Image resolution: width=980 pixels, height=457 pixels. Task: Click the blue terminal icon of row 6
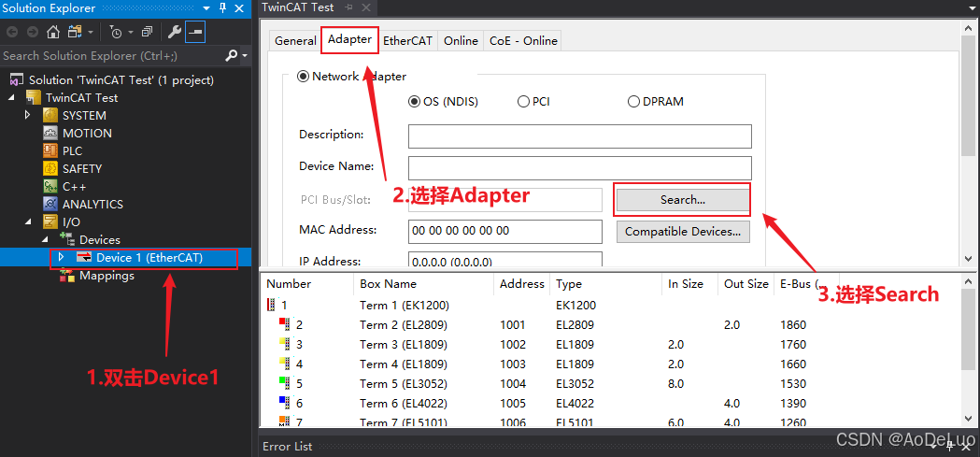click(285, 403)
